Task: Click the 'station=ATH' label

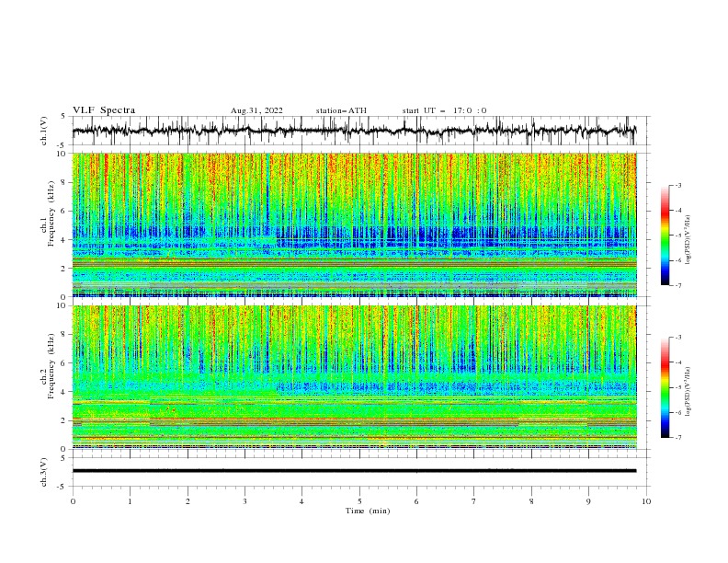Action: point(341,110)
